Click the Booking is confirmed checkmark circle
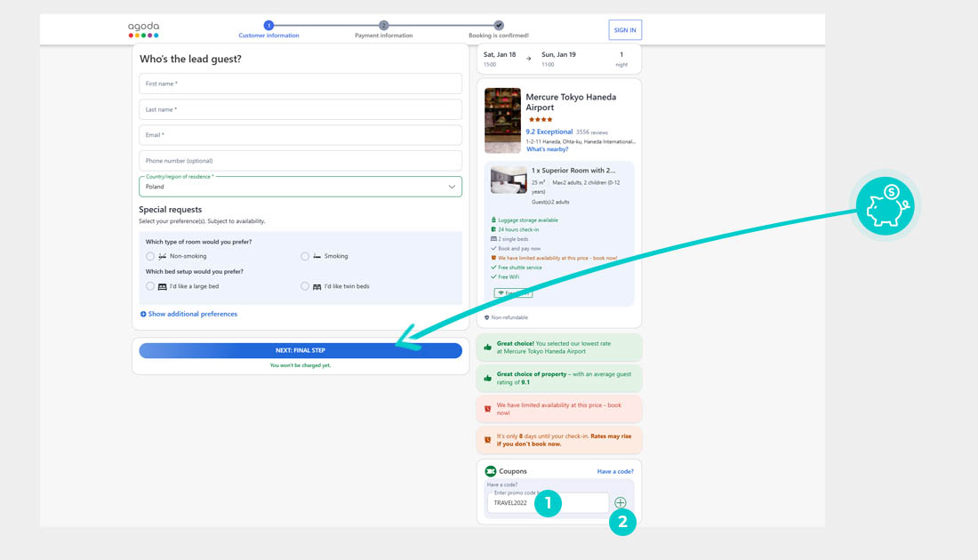 [x=499, y=26]
